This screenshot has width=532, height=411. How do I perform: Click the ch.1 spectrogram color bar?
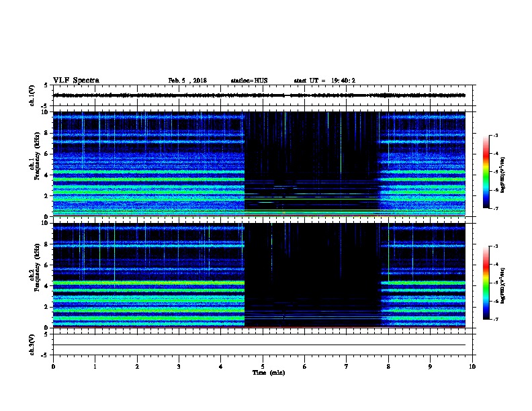[x=486, y=172]
